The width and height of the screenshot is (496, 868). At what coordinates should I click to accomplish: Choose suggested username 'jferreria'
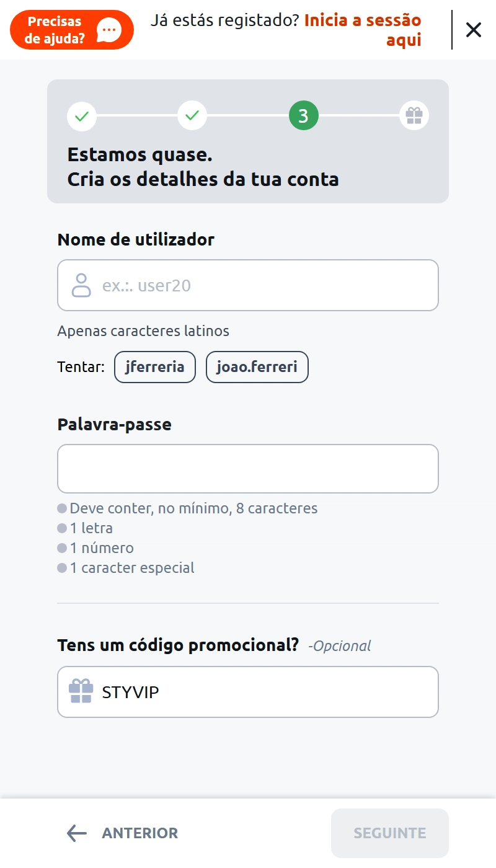(x=155, y=366)
